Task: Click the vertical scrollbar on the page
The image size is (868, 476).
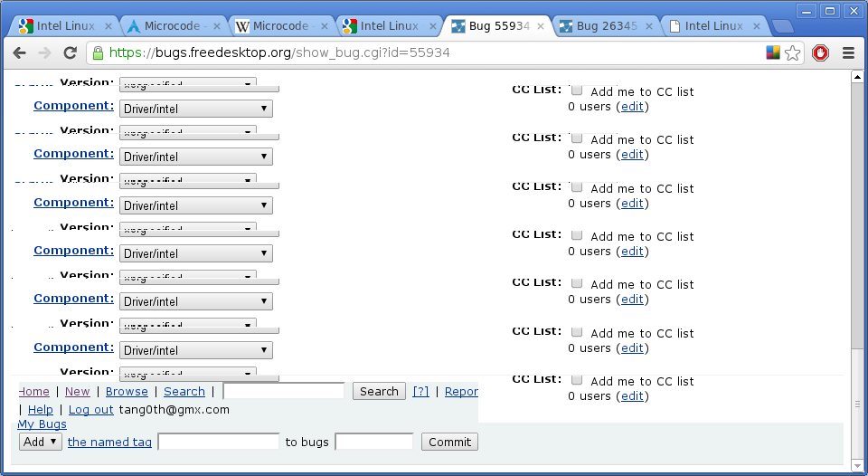Action: point(857,217)
